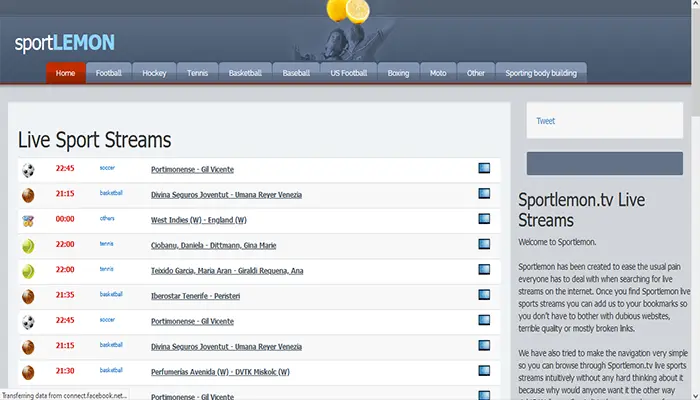Click others category in West Indies row
This screenshot has width=700, height=400.
(x=107, y=218)
